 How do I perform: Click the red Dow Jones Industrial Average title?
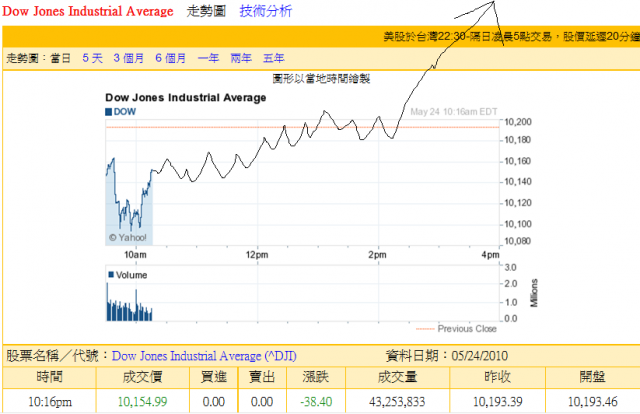click(x=88, y=11)
